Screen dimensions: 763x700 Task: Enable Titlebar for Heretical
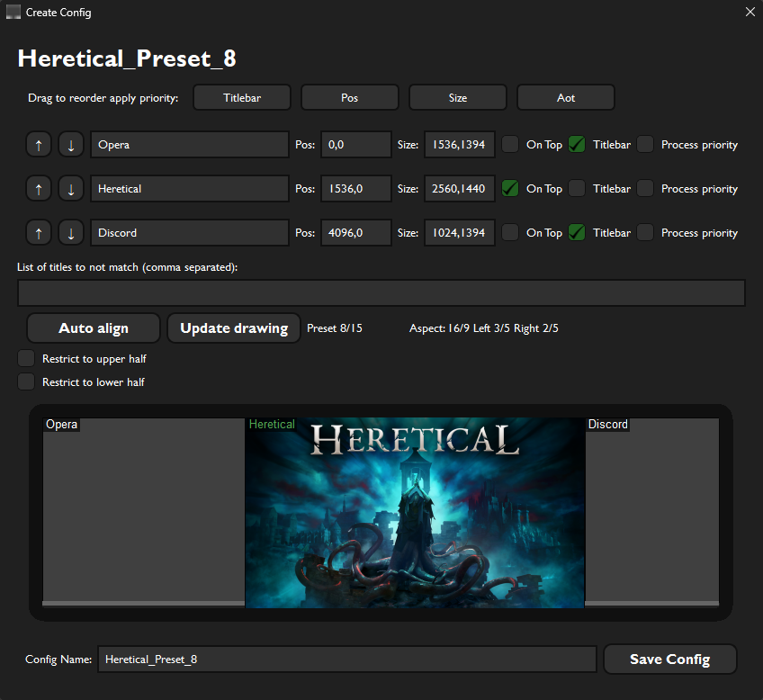[x=577, y=189]
